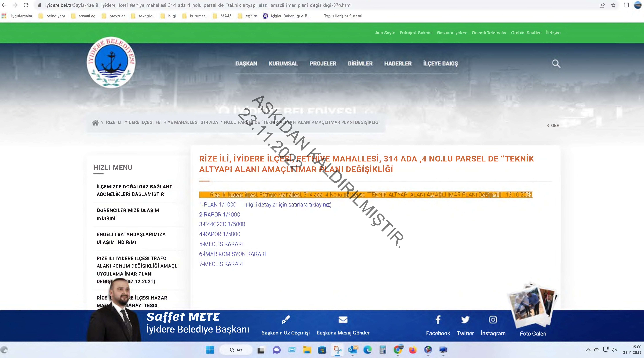Open the Foto Galeri photo stack

coord(532,306)
